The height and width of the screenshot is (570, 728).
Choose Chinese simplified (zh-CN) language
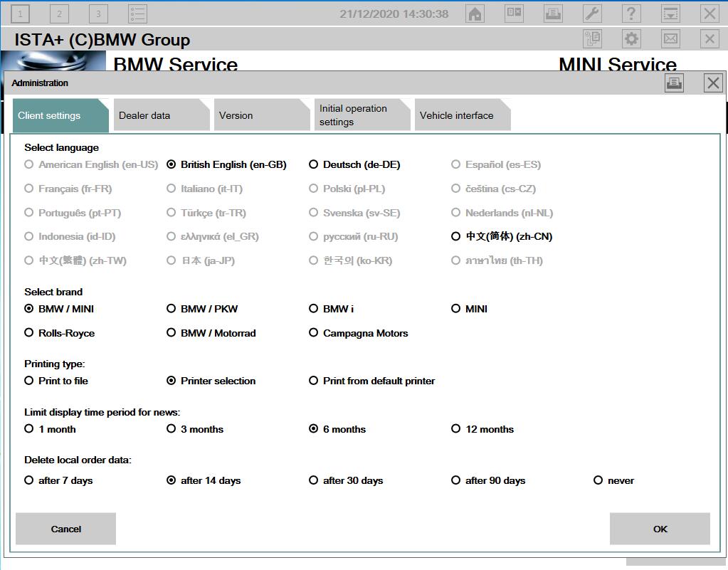point(502,236)
